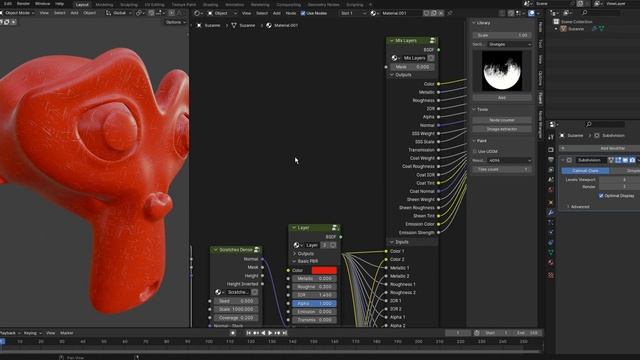Open the Window menu
The width and height of the screenshot is (640, 360).
42,4
